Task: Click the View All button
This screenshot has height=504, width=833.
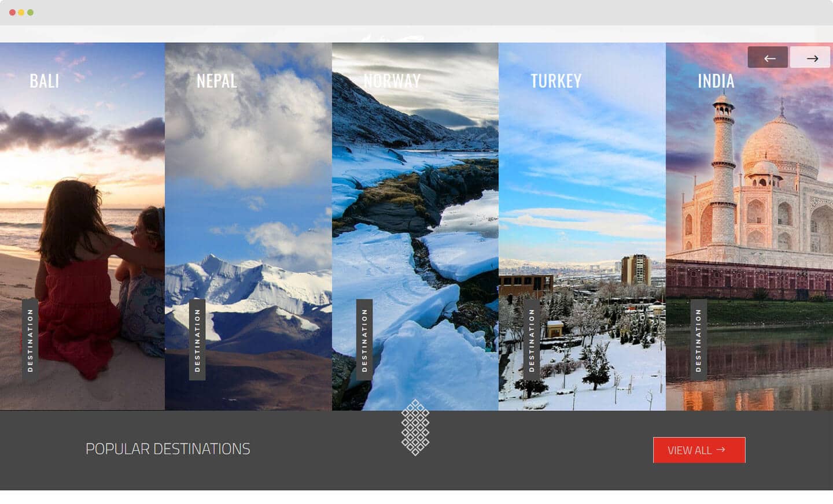Action: pyautogui.click(x=699, y=450)
